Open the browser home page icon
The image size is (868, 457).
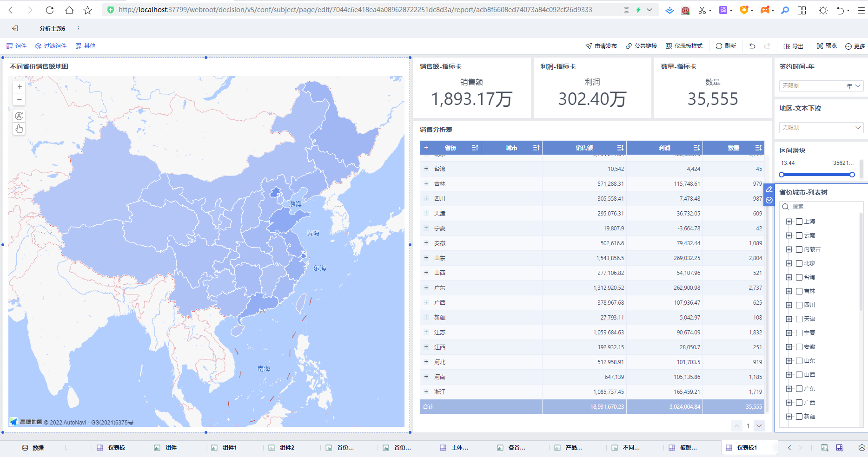pyautogui.click(x=69, y=10)
